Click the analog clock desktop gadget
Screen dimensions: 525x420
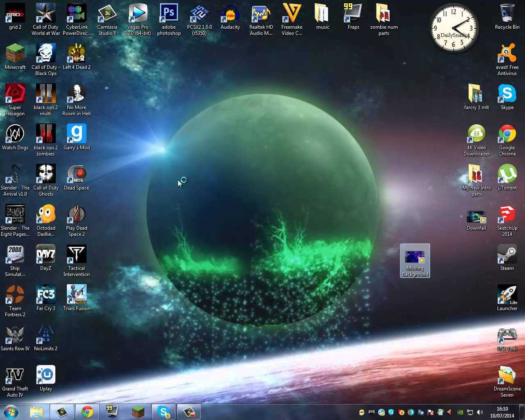coord(454,28)
